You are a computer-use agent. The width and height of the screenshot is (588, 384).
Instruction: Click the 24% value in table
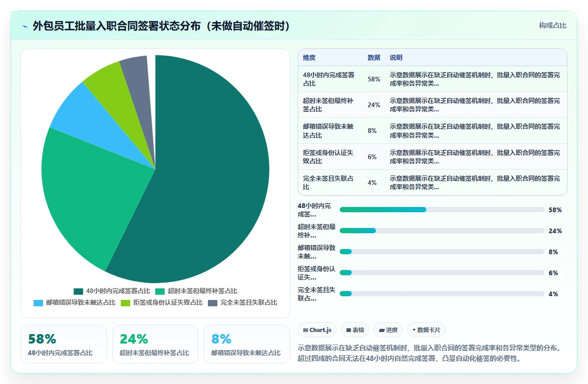(374, 105)
